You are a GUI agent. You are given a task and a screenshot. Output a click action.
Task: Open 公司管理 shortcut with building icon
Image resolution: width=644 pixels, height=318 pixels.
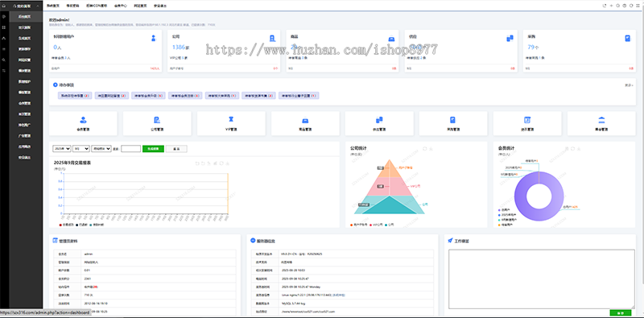pyautogui.click(x=157, y=123)
